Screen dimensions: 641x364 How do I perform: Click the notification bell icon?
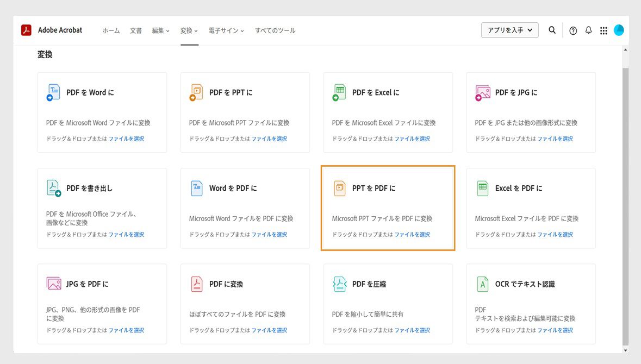[588, 30]
